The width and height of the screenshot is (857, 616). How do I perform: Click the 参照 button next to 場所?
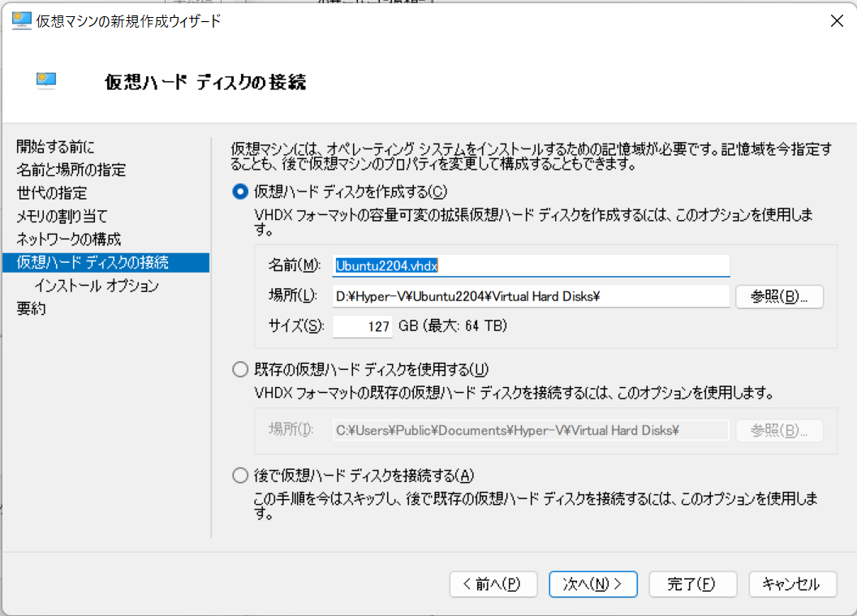click(778, 295)
